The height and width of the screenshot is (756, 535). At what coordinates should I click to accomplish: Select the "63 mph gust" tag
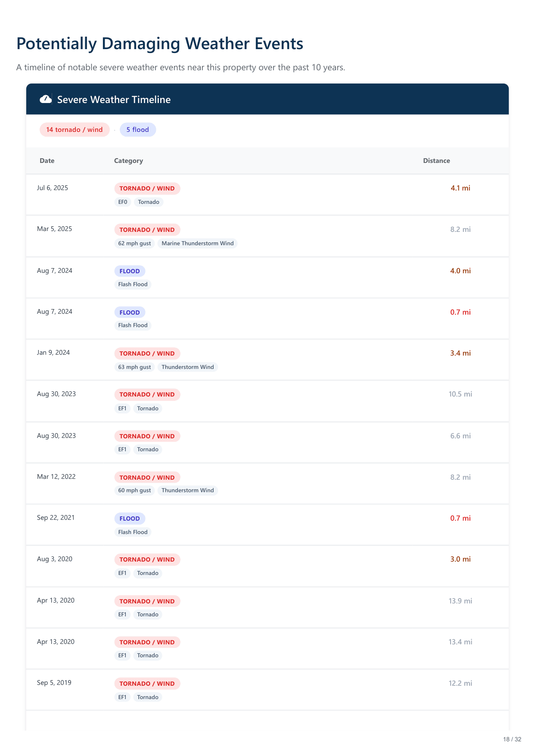134,367
